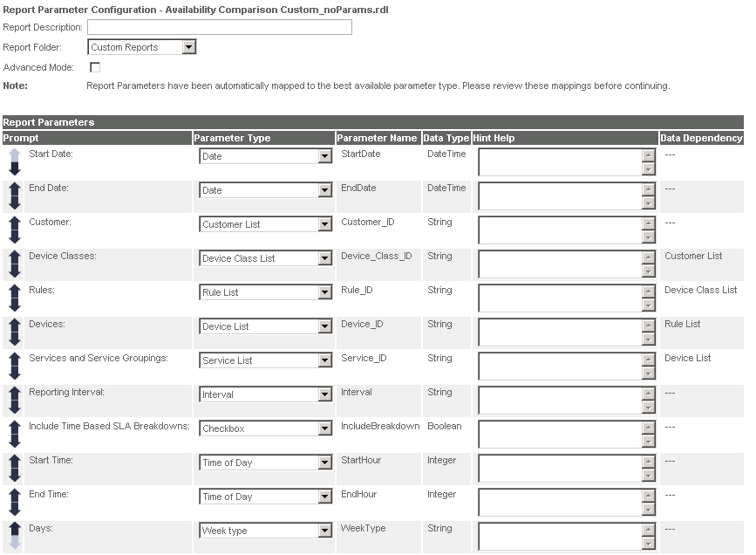The height and width of the screenshot is (555, 756).
Task: Click the Report Description text field
Action: click(x=220, y=27)
